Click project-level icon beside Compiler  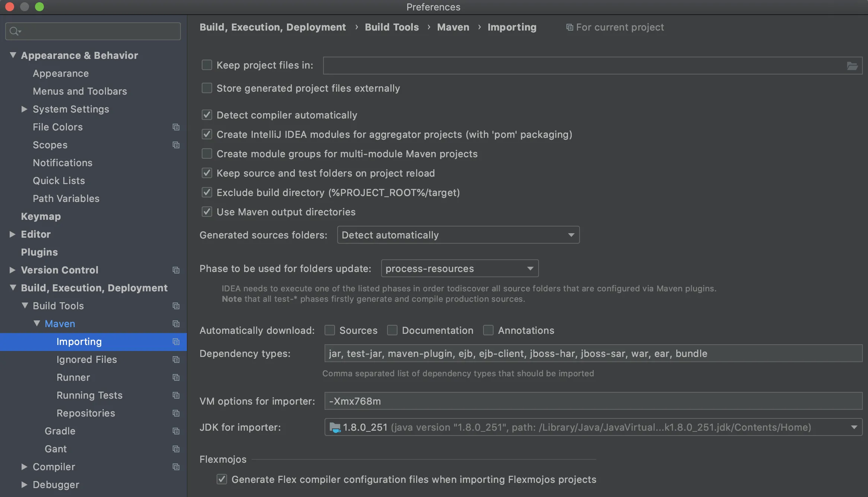pyautogui.click(x=176, y=467)
